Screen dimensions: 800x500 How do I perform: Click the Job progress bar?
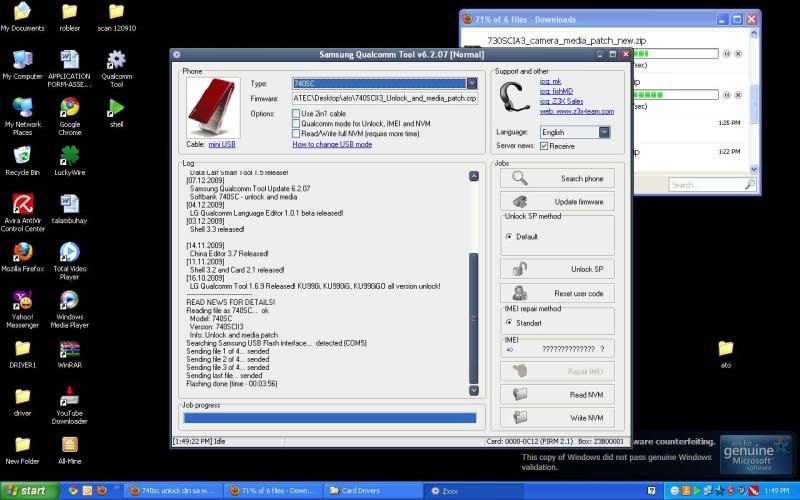point(330,418)
